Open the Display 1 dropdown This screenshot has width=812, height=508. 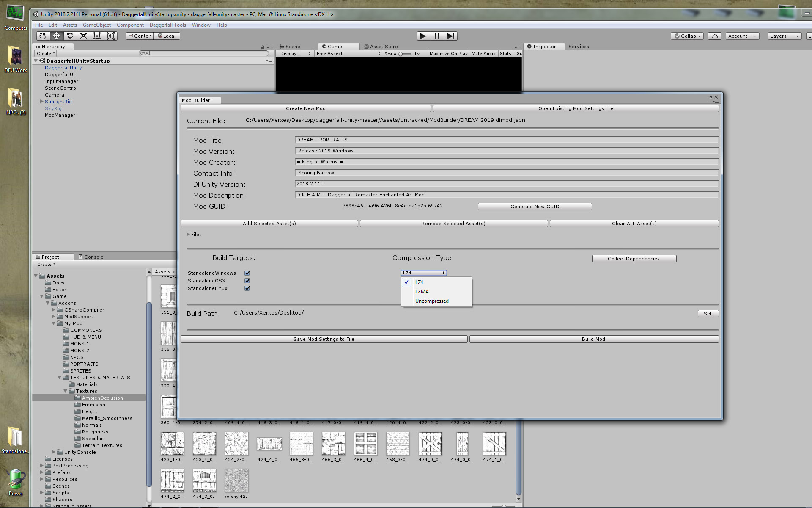pyautogui.click(x=295, y=54)
